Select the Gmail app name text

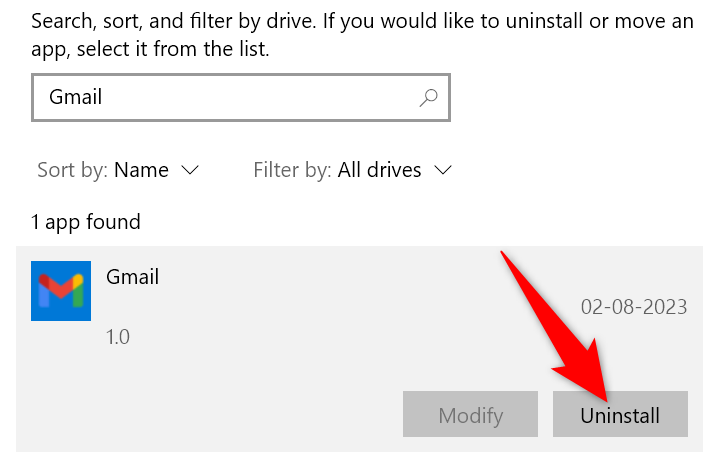(132, 277)
